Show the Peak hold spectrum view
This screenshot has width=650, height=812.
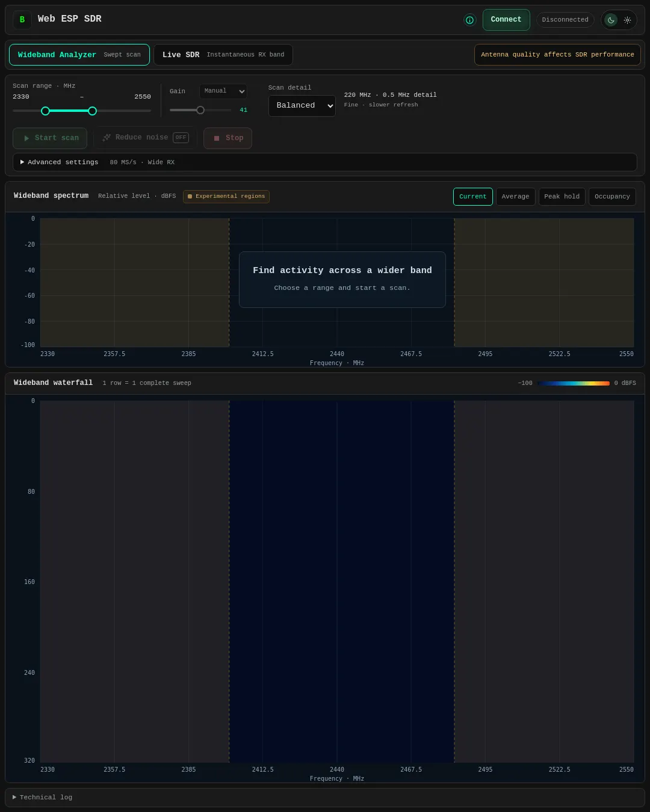pos(562,197)
